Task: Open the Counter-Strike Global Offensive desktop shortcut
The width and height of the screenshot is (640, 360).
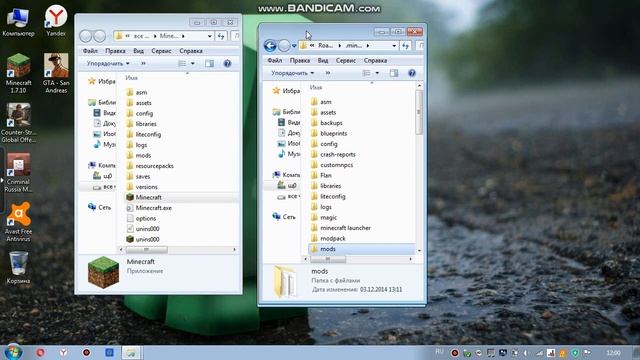Action: [18, 123]
